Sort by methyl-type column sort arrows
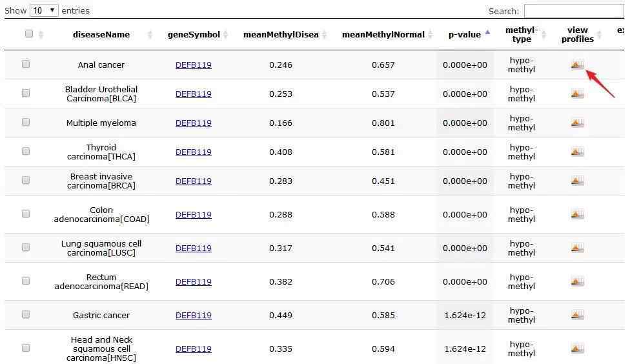The width and height of the screenshot is (639, 364). tap(543, 35)
